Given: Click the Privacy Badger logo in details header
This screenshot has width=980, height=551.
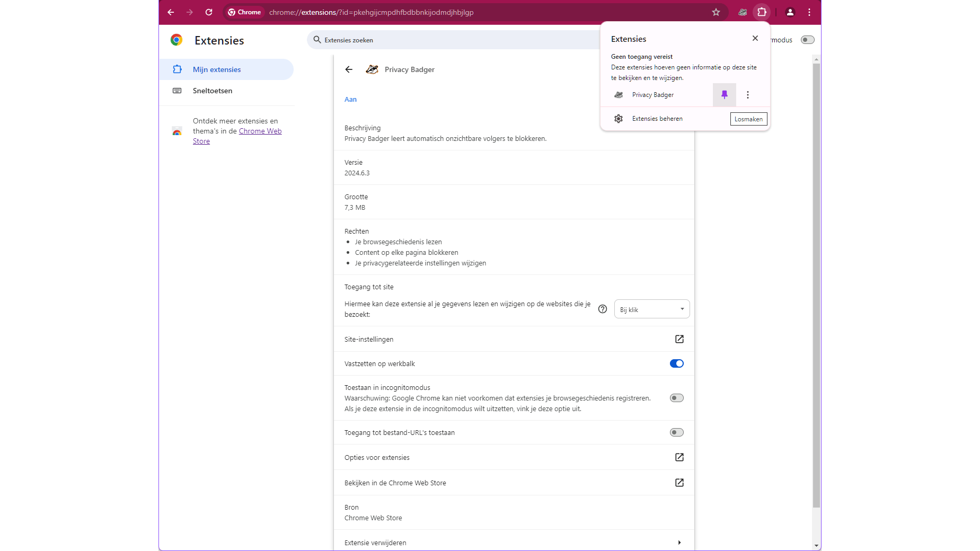Looking at the screenshot, I should pos(372,69).
